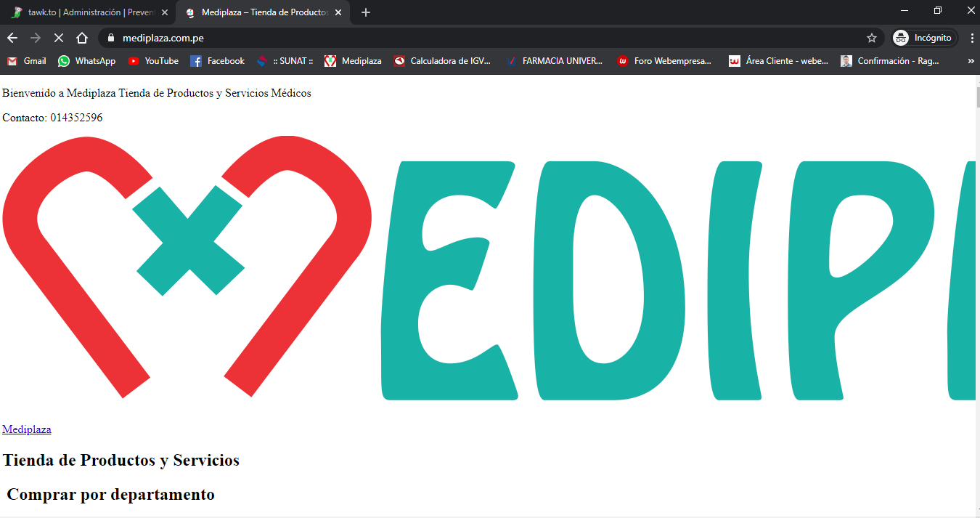Open Chrome's three-dot menu
The width and height of the screenshot is (980, 518).
tap(971, 38)
